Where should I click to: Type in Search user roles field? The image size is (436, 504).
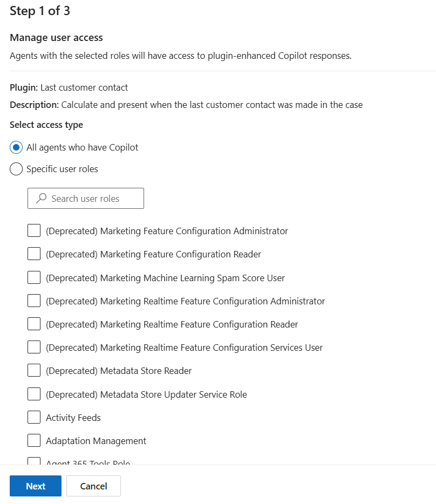point(92,199)
